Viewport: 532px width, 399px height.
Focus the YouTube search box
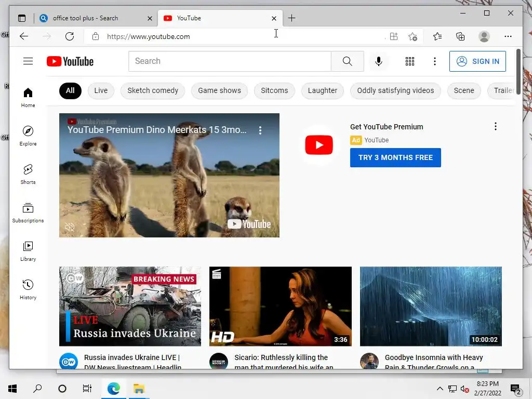tap(230, 61)
